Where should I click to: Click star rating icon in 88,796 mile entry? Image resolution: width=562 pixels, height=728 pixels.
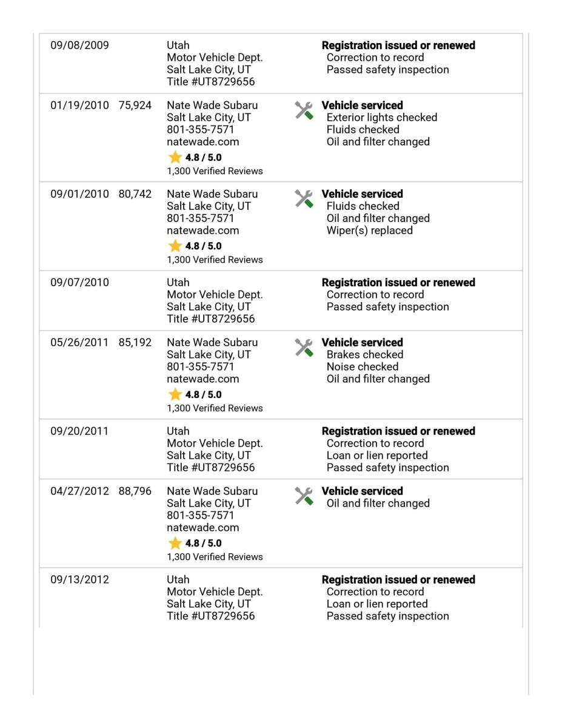(x=175, y=543)
